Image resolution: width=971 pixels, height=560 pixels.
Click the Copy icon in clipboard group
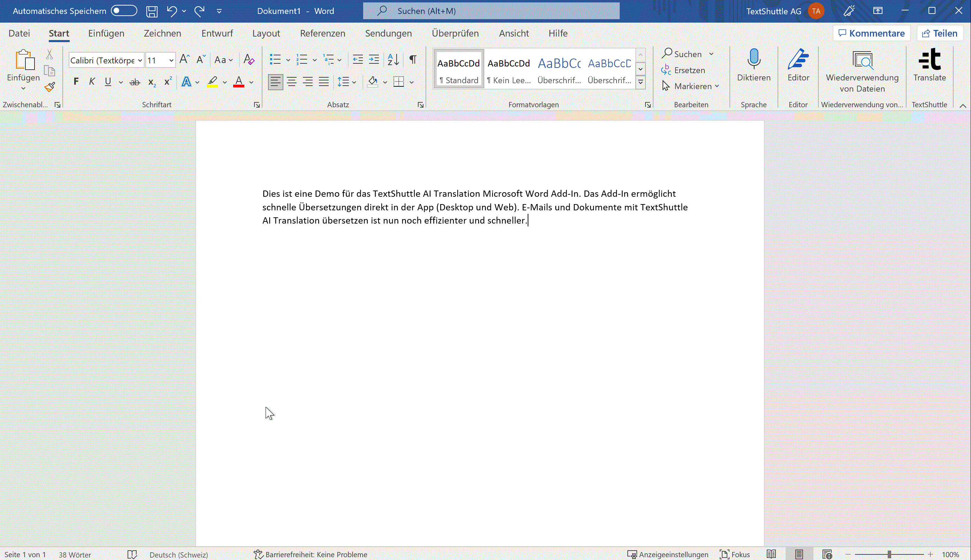tap(49, 71)
